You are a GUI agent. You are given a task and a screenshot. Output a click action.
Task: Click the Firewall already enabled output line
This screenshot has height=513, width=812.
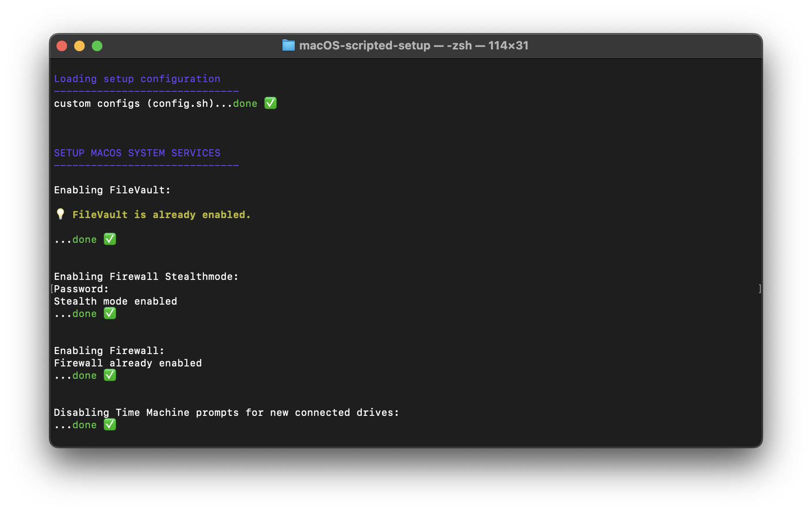tap(128, 363)
